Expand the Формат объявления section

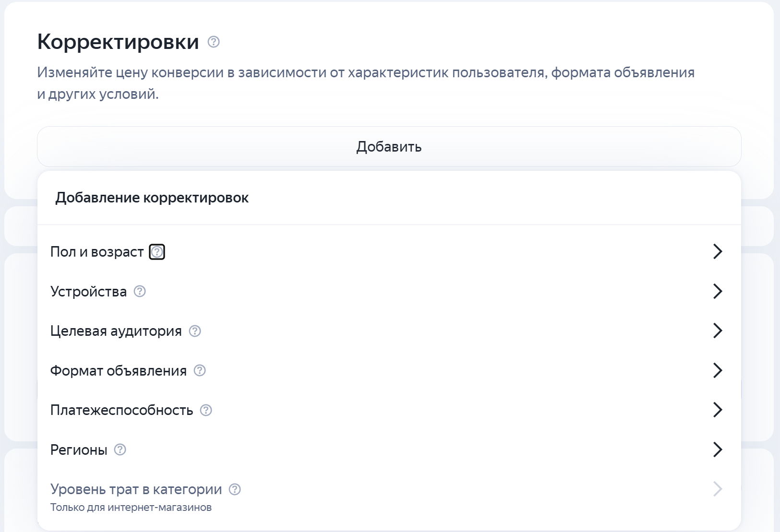pyautogui.click(x=717, y=370)
